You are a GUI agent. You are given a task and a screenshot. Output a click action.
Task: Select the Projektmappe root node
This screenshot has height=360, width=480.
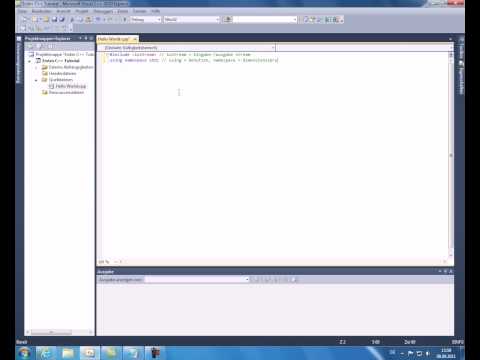tap(62, 54)
